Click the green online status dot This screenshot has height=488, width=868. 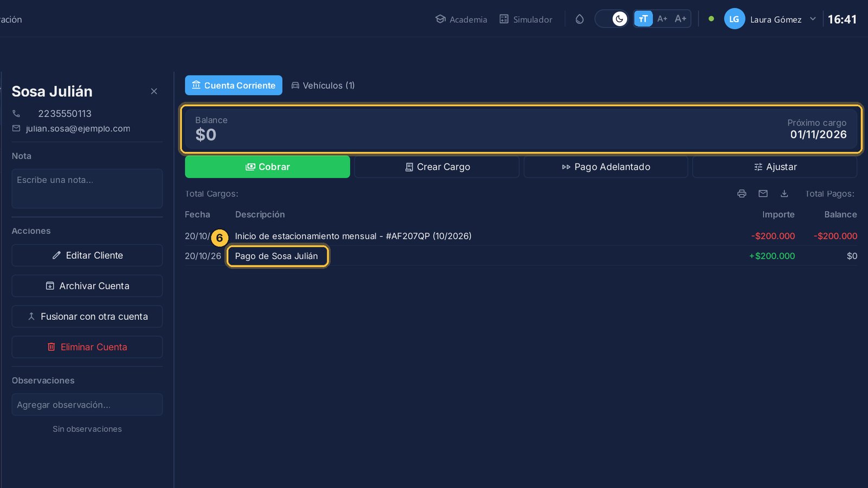tap(711, 18)
